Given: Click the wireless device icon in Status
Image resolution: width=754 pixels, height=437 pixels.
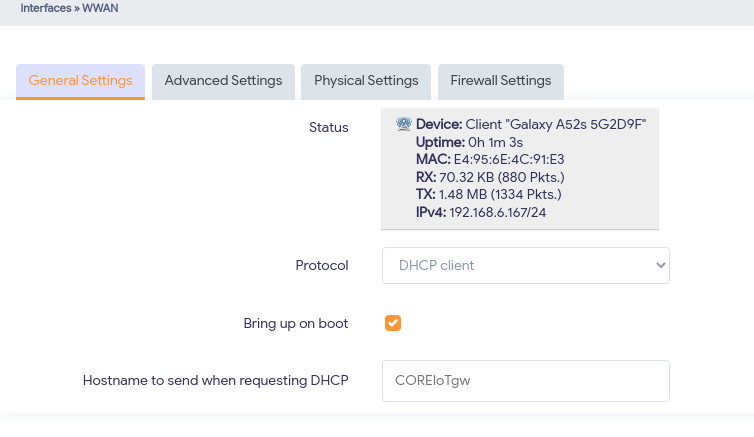Looking at the screenshot, I should coord(404,124).
